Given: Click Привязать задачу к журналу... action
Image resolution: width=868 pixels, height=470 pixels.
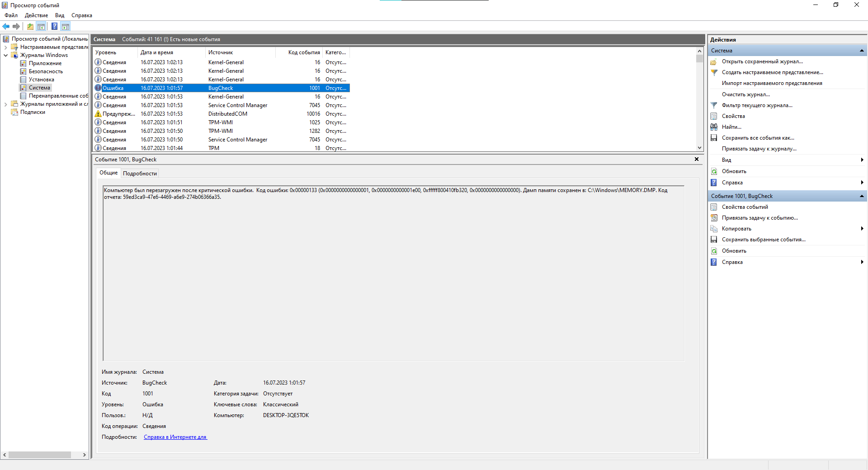Looking at the screenshot, I should tap(759, 149).
